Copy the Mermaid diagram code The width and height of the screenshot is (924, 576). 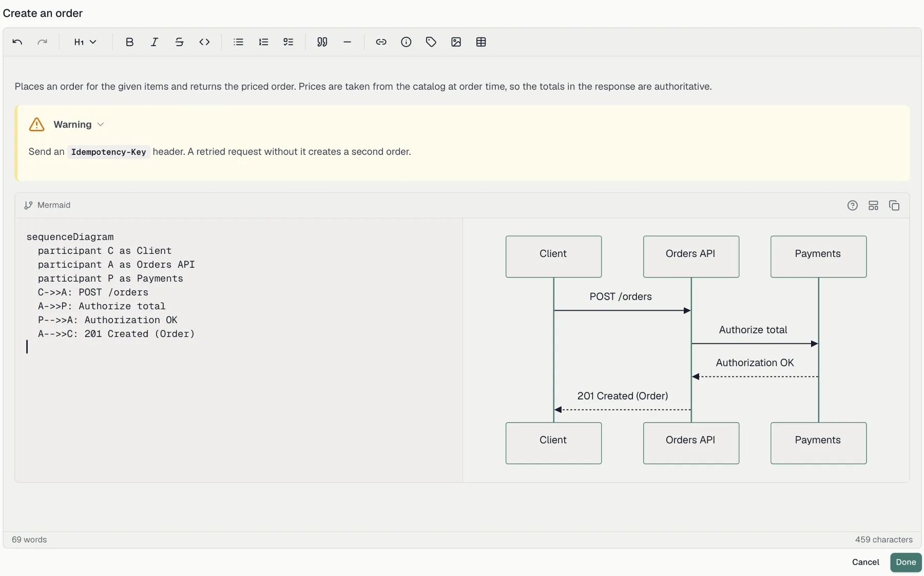coord(894,206)
